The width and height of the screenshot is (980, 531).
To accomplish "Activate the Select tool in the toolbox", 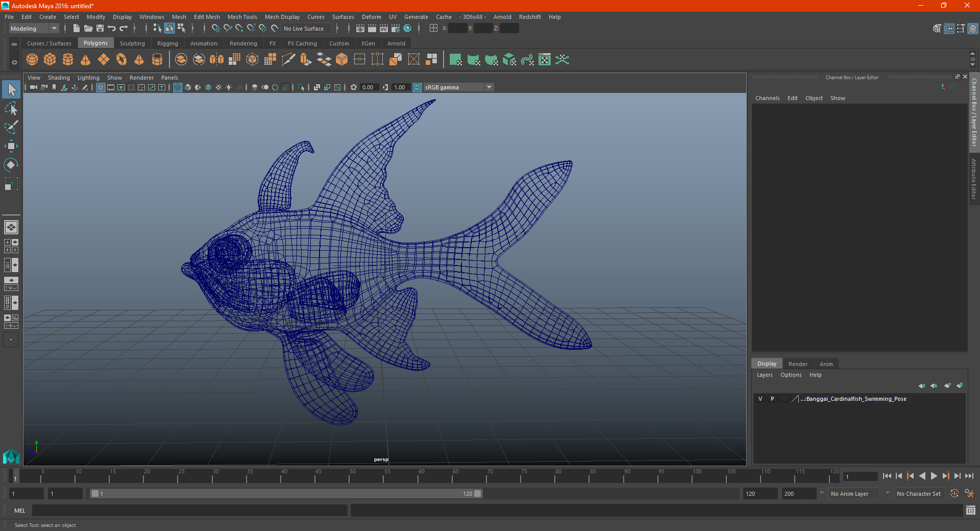I will click(11, 90).
